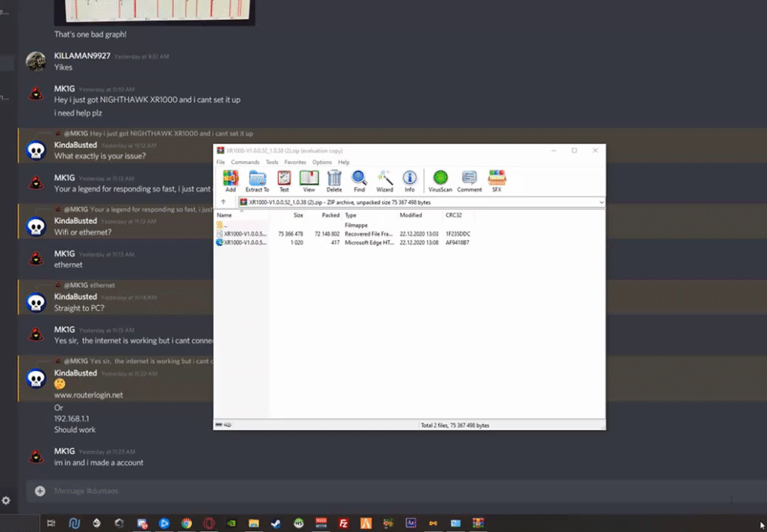Image resolution: width=767 pixels, height=532 pixels.
Task: Click MK1G username above 'ethernet' message
Action: pyautogui.click(x=64, y=254)
